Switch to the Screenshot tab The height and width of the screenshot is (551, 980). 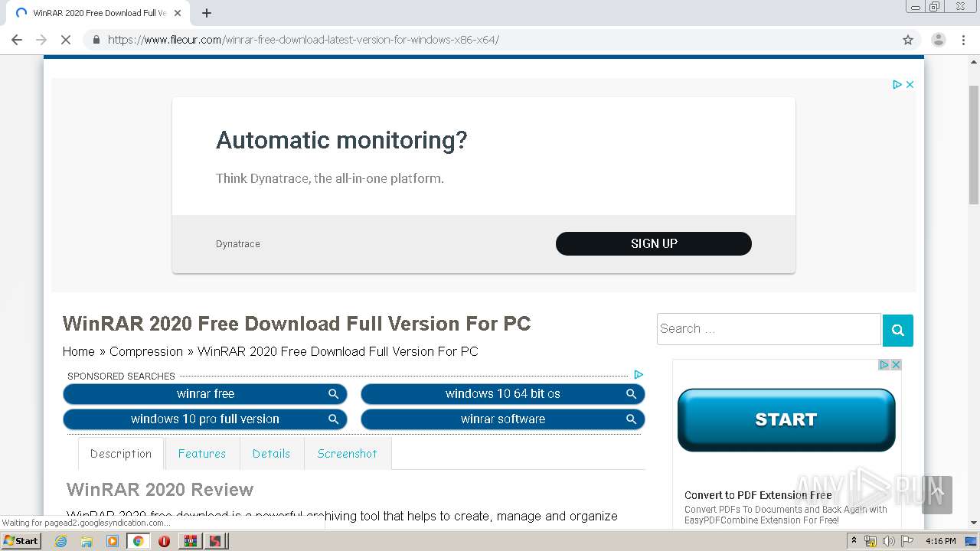(348, 454)
